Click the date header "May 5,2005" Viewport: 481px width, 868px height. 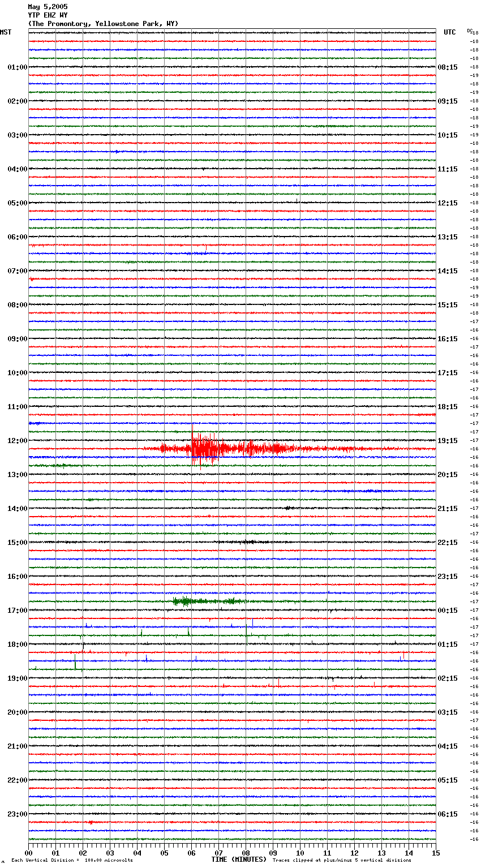(48, 7)
